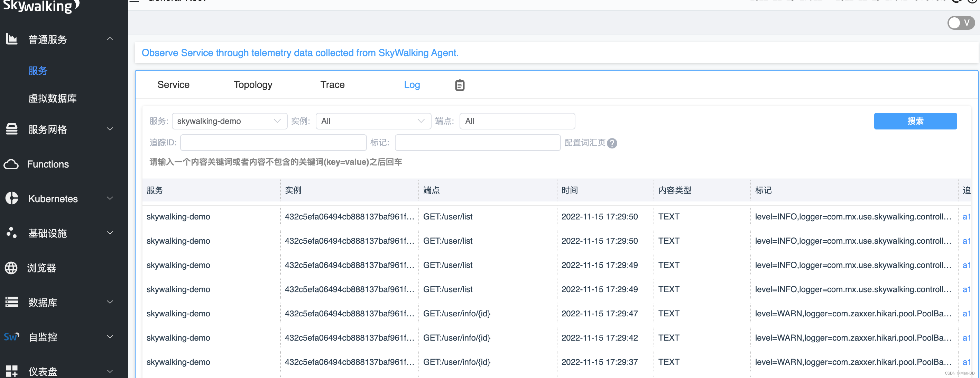Click the 标记 input field
980x378 pixels.
(x=478, y=142)
